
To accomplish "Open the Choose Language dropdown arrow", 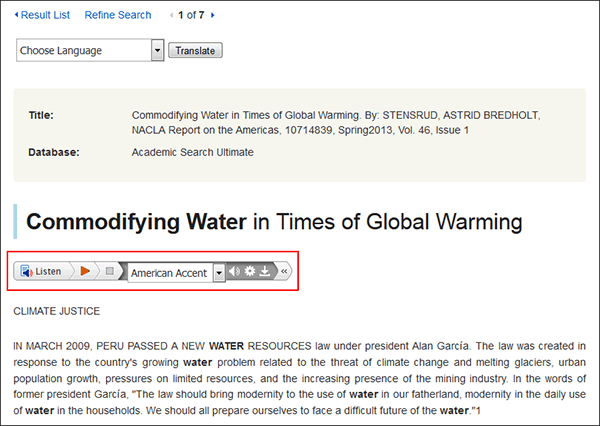I will (x=157, y=50).
